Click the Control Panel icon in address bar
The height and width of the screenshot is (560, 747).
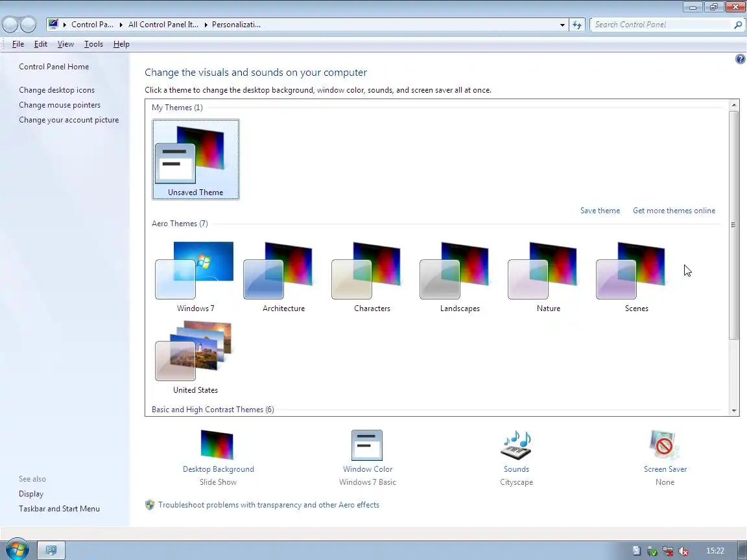click(x=53, y=24)
